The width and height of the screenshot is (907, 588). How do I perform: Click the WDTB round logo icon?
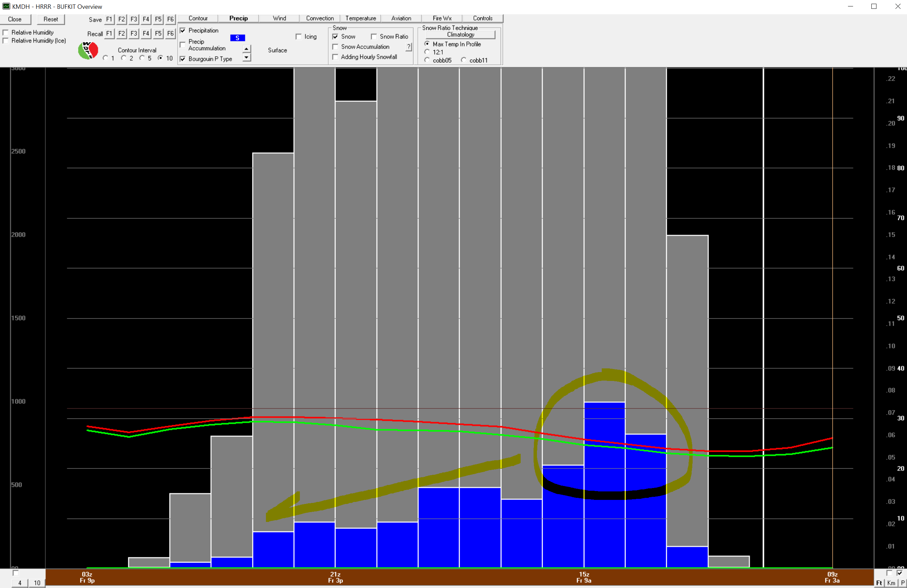coord(88,50)
